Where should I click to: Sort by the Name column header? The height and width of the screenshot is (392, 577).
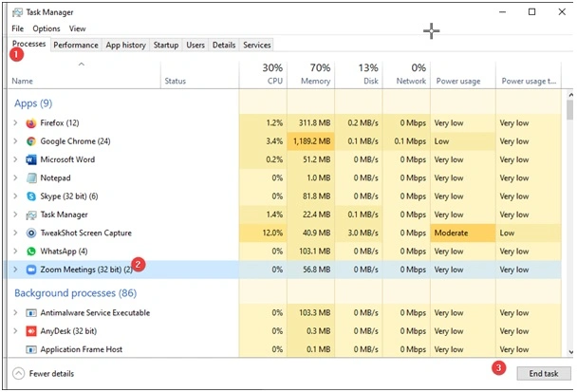84,75
